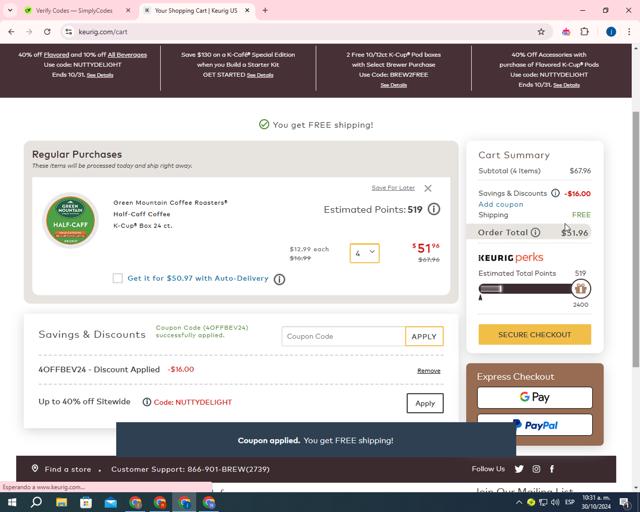
Task: Click Green Mountain Half-Caff Coffee product name
Action: coord(170,214)
